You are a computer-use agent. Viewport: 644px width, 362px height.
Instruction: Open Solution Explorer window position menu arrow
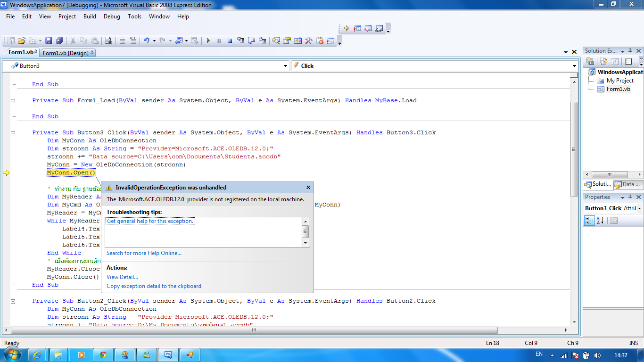pos(623,51)
